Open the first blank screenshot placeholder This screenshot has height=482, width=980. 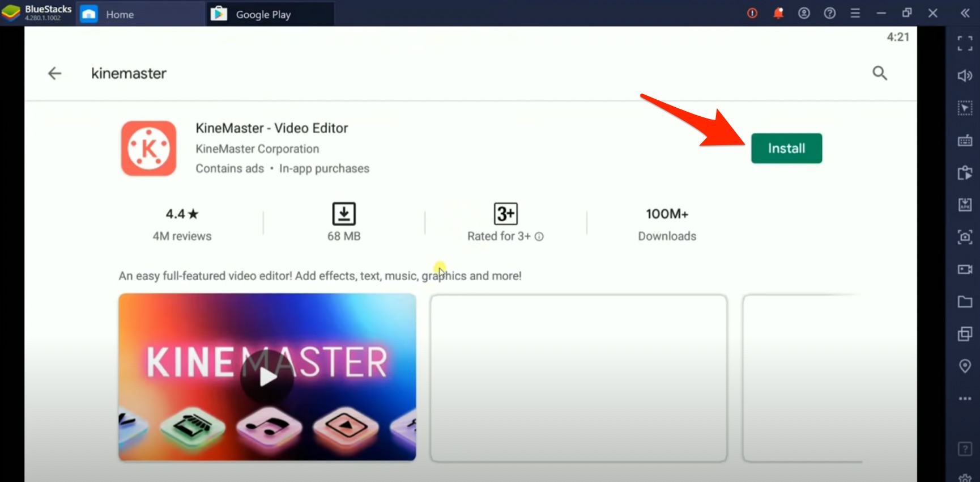click(x=578, y=378)
